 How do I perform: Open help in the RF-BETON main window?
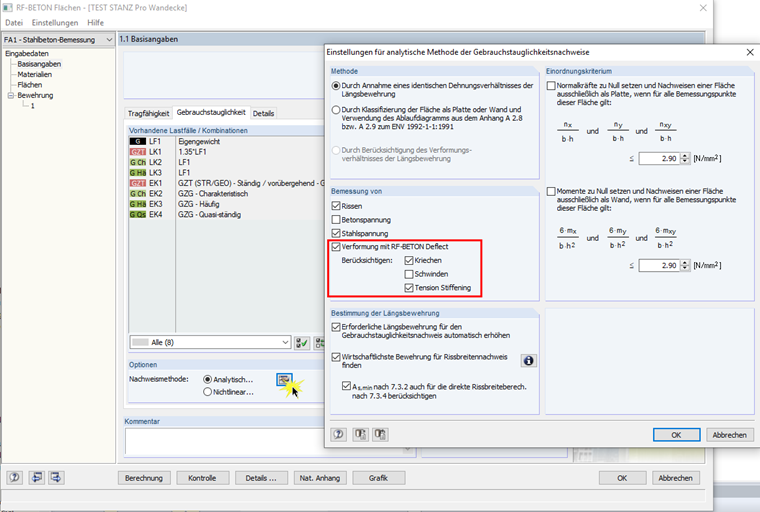pyautogui.click(x=15, y=478)
